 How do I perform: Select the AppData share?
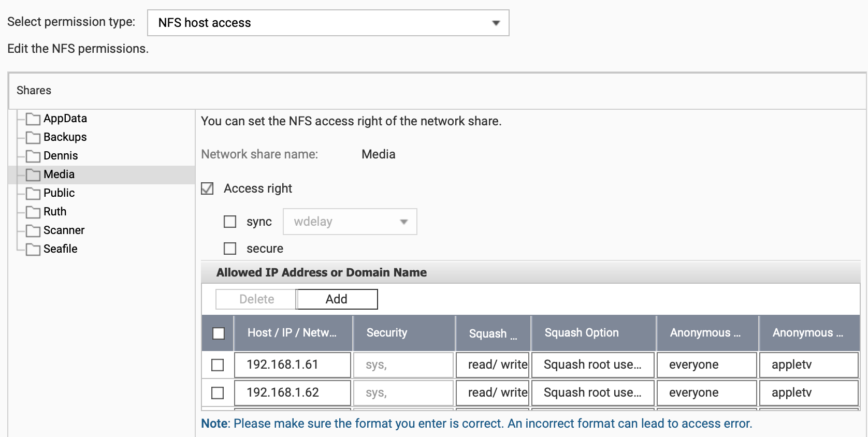[x=65, y=119]
